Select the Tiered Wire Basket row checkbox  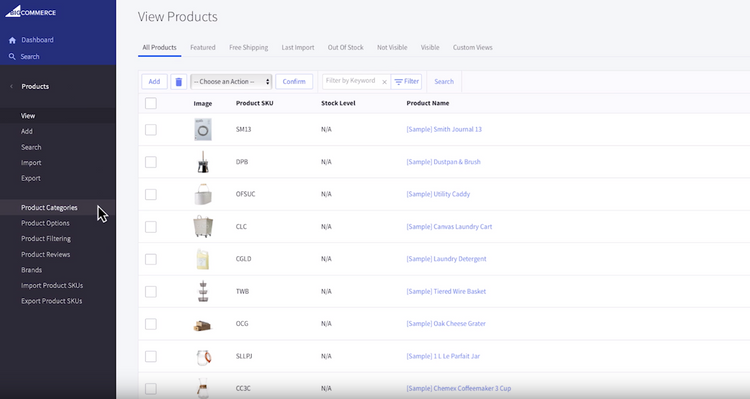click(x=151, y=291)
